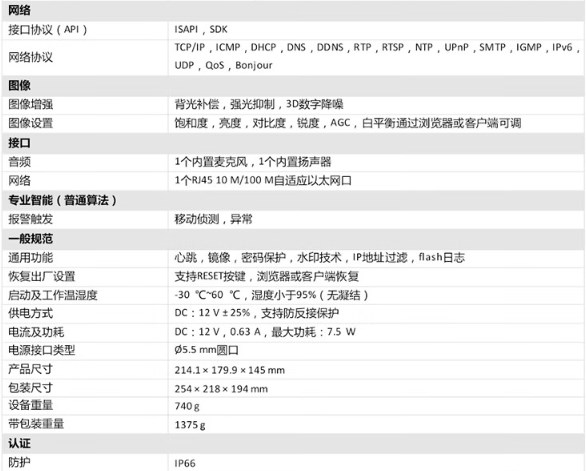Select the 报警触发 row label
The width and height of the screenshot is (586, 471).
[x=31, y=219]
